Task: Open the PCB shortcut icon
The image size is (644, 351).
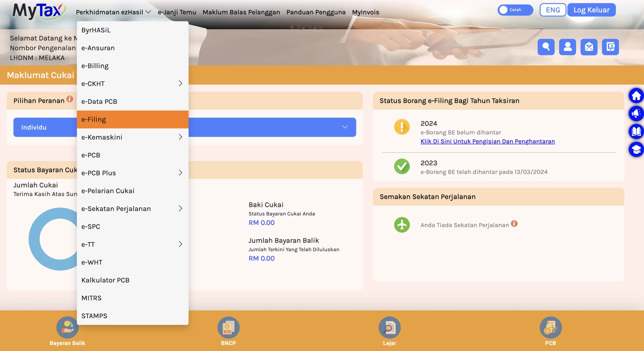Action: (x=550, y=328)
